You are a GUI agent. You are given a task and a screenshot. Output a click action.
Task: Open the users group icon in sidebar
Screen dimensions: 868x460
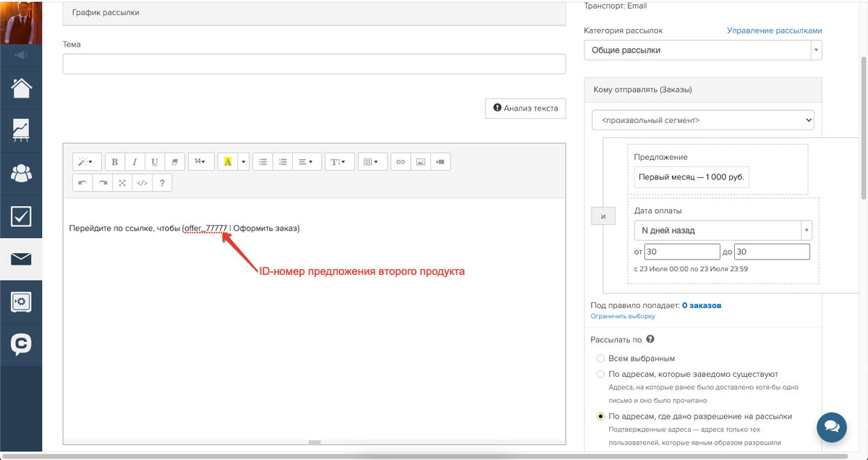pos(21,173)
